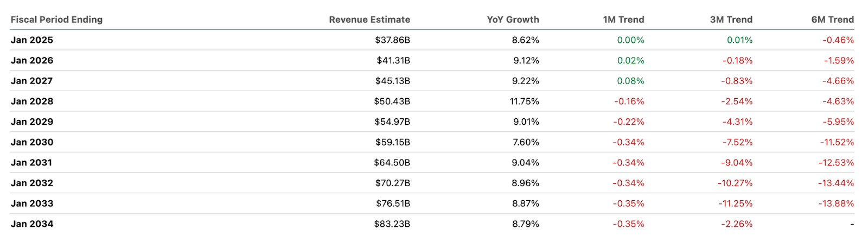Click the Jan 2026 row label
Image resolution: width=868 pixels, height=242 pixels.
pyautogui.click(x=32, y=60)
